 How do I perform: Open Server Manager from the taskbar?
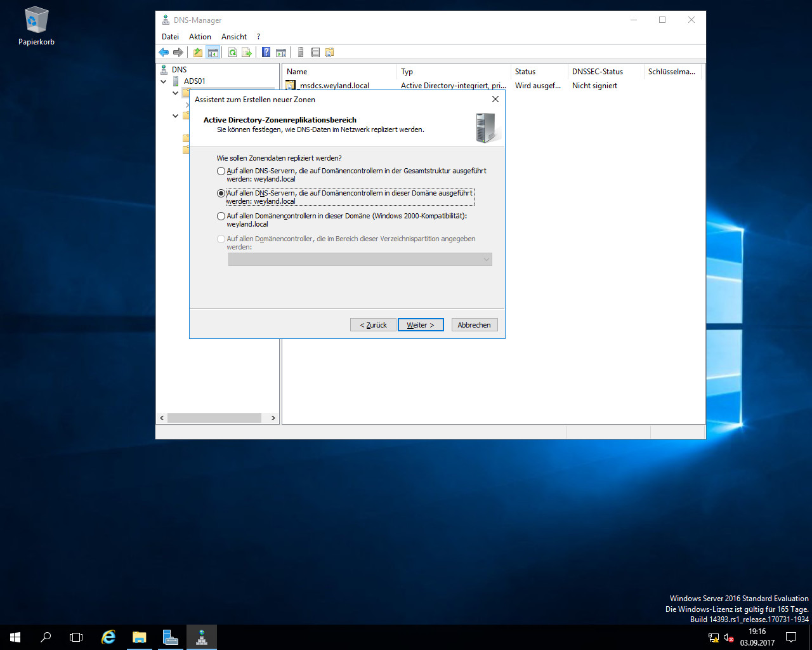pyautogui.click(x=170, y=637)
